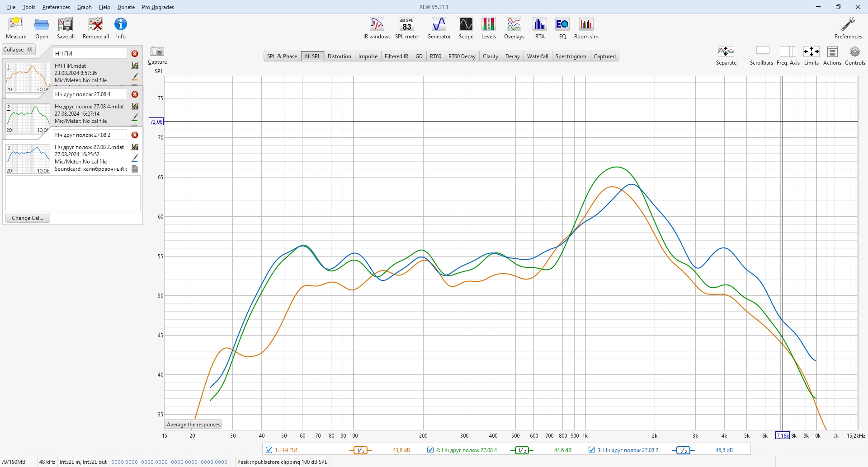Switch to the Captured tab
Viewport: 868px width, 467px height.
point(604,56)
